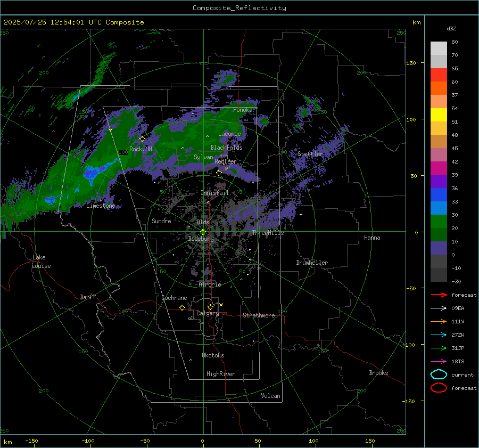Click the Banff label on map
Screen dimensions: 479x448
click(x=88, y=297)
